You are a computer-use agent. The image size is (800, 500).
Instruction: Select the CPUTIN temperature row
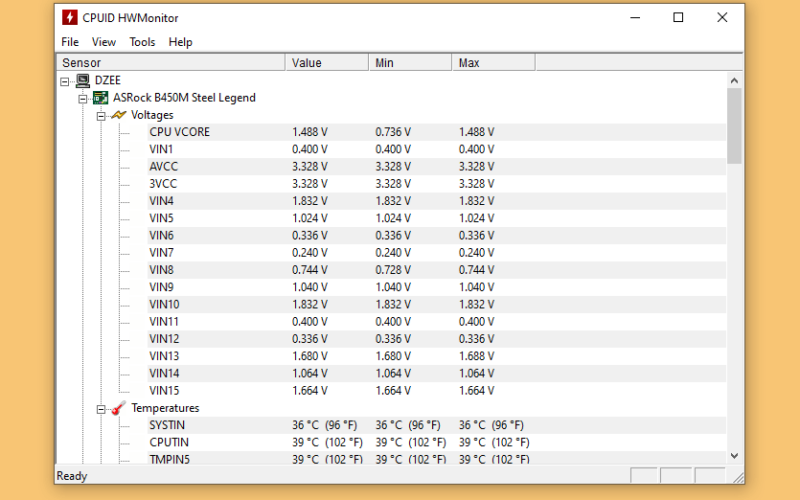click(437, 442)
